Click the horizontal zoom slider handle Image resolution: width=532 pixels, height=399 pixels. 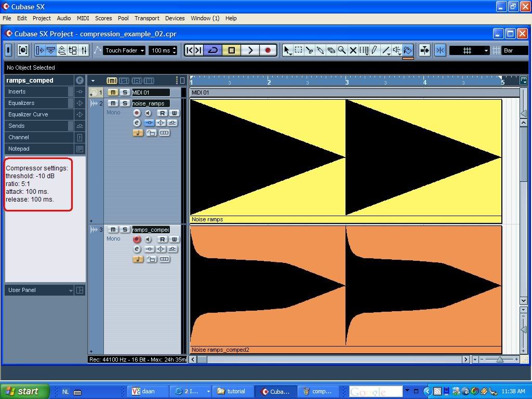500,360
